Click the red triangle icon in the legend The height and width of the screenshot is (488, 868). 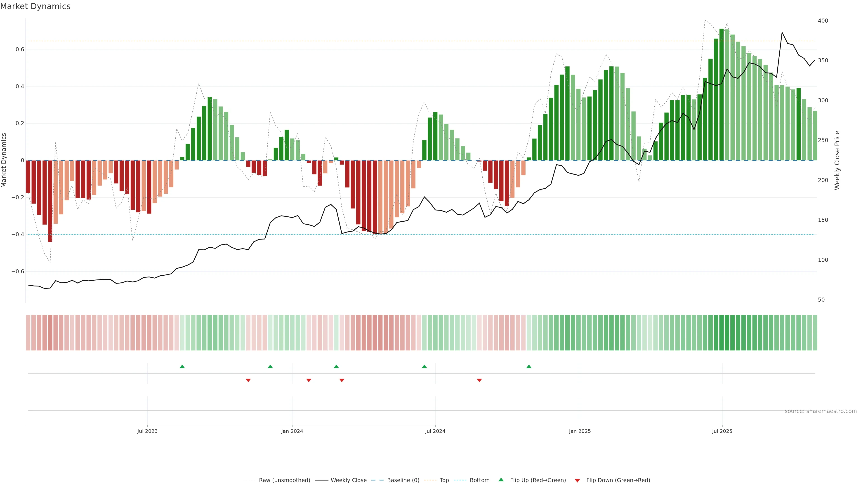click(x=577, y=481)
